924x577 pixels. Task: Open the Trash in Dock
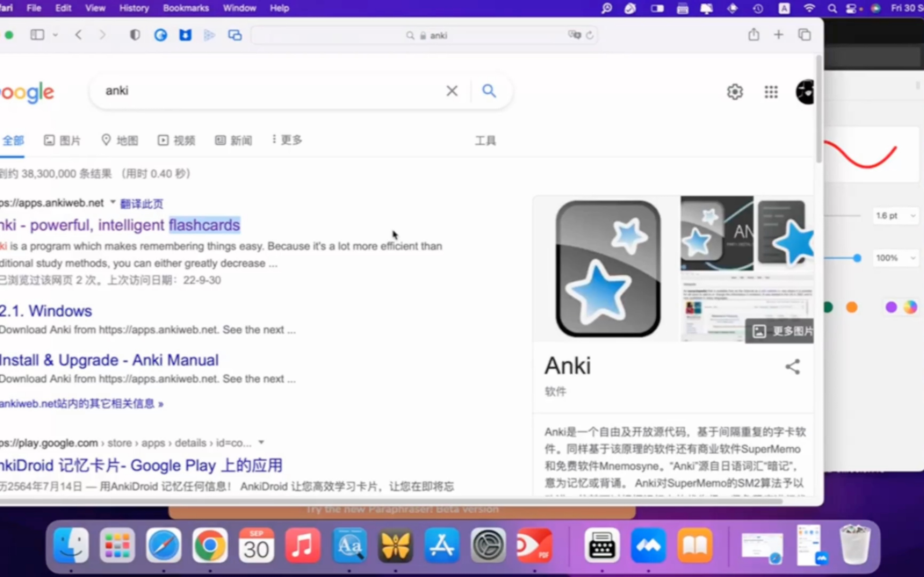click(855, 545)
